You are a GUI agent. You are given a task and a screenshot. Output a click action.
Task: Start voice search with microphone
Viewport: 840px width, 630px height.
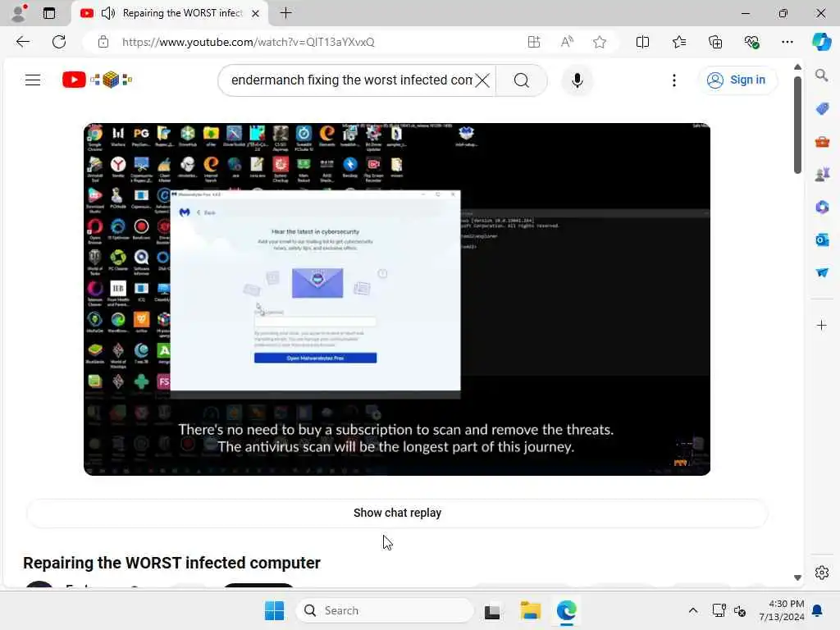pyautogui.click(x=577, y=80)
